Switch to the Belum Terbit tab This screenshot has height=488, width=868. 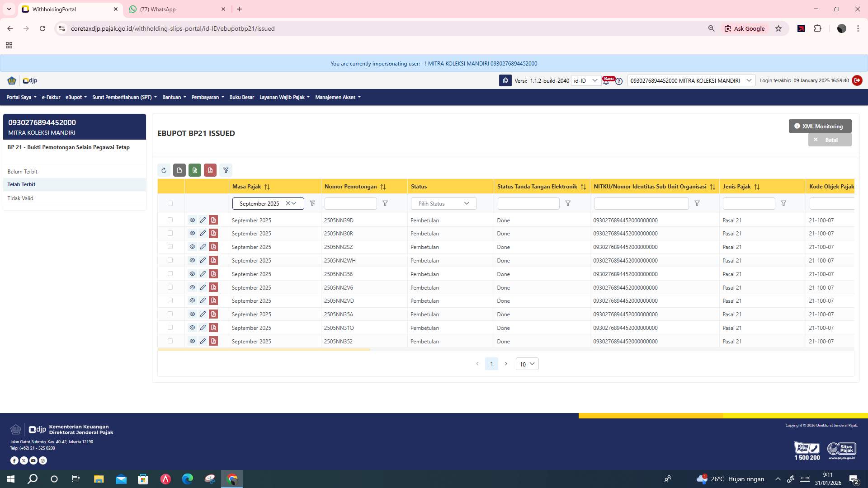pyautogui.click(x=22, y=171)
